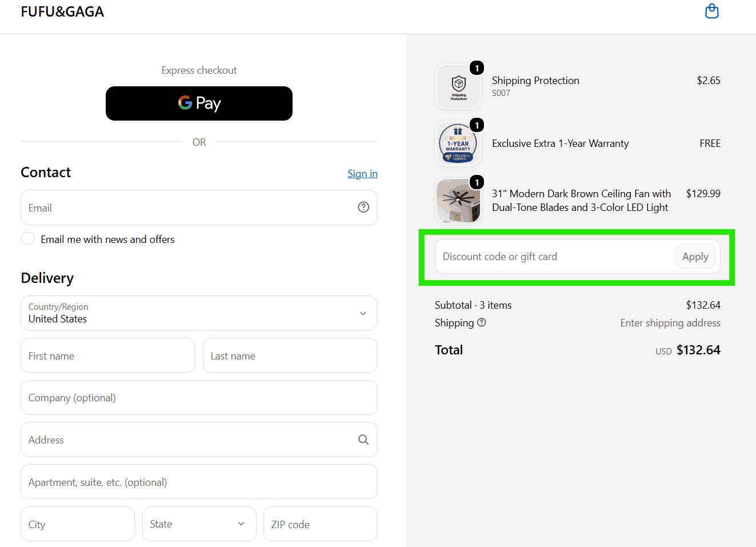This screenshot has width=756, height=547.
Task: Click the Enter shipping address text
Action: click(x=670, y=323)
